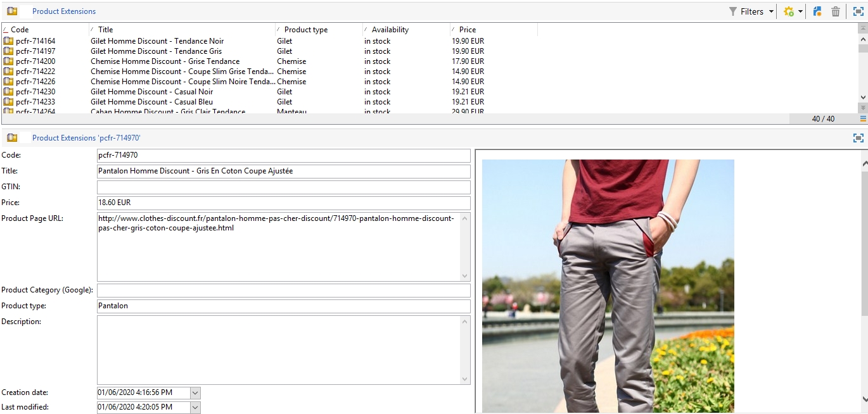Viewport: 868px width, 414px height.
Task: Click inside the GTIN input field
Action: pyautogui.click(x=283, y=187)
